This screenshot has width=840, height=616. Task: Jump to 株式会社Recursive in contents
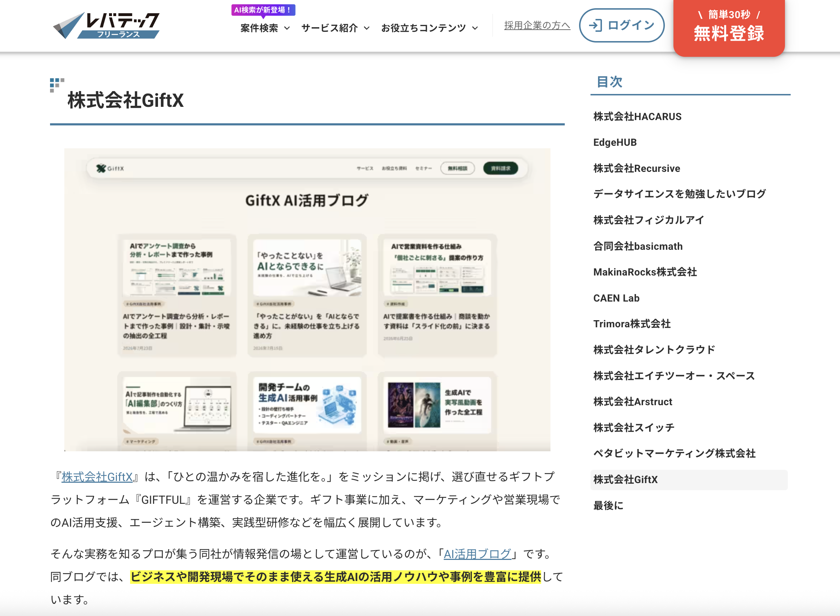click(x=636, y=169)
